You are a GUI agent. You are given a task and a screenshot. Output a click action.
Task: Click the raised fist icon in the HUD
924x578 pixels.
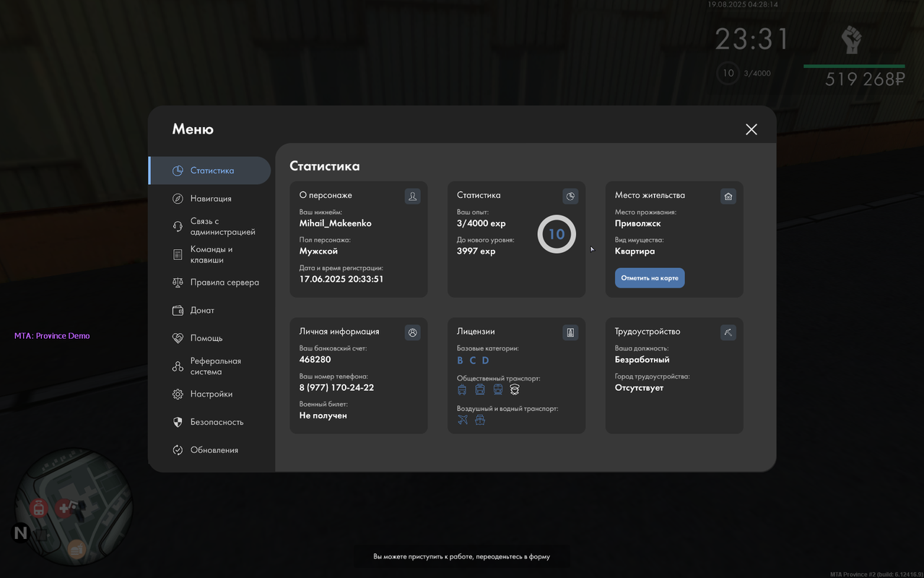853,40
